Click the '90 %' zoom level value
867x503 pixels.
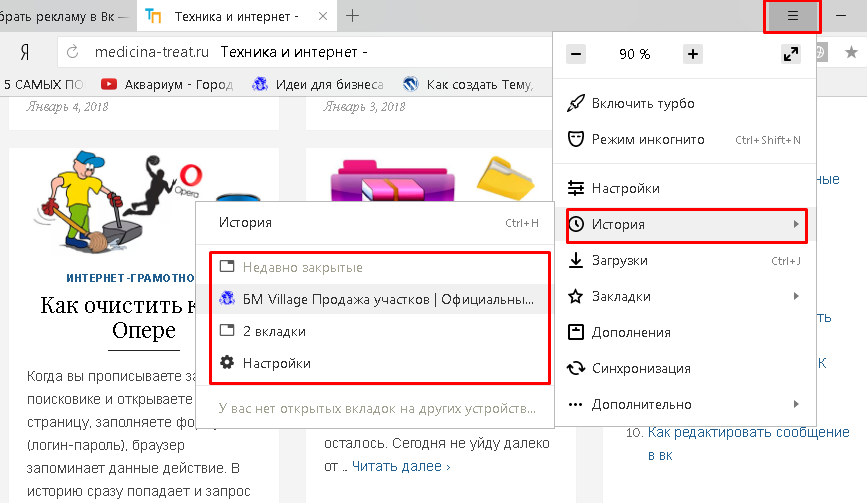pyautogui.click(x=634, y=54)
